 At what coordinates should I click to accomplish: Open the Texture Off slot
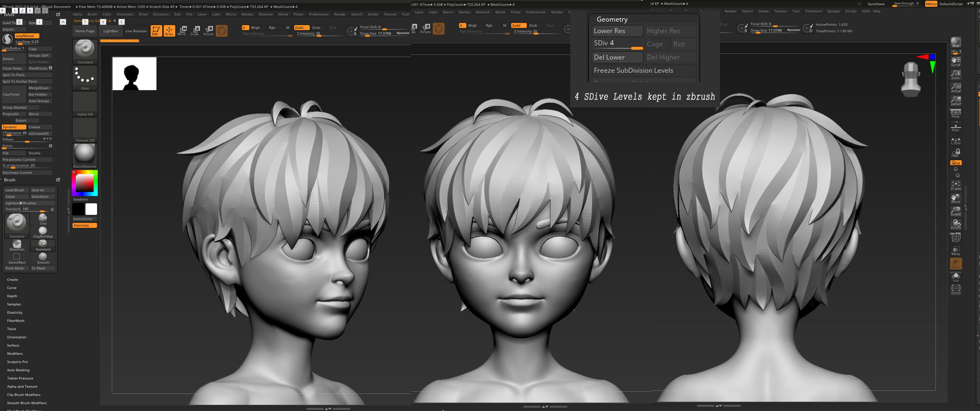pos(85,130)
